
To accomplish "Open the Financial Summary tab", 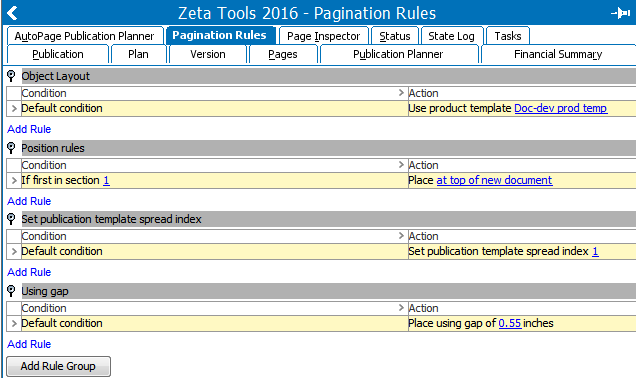I will point(558,54).
